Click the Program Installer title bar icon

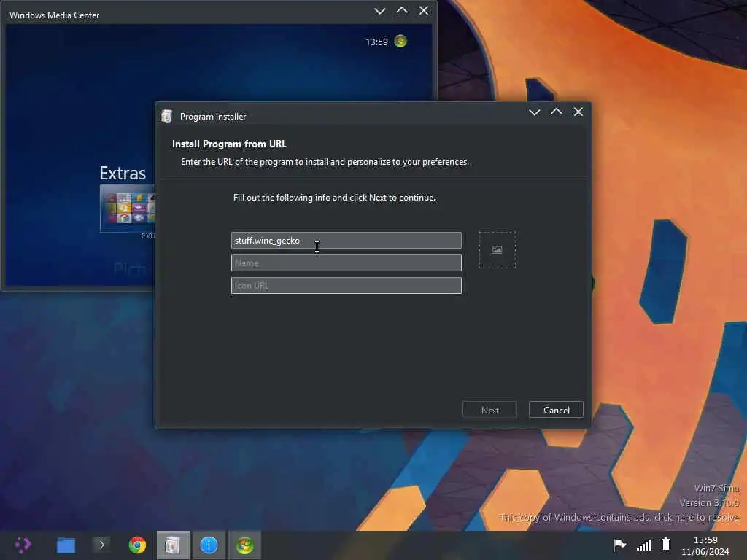point(167,116)
